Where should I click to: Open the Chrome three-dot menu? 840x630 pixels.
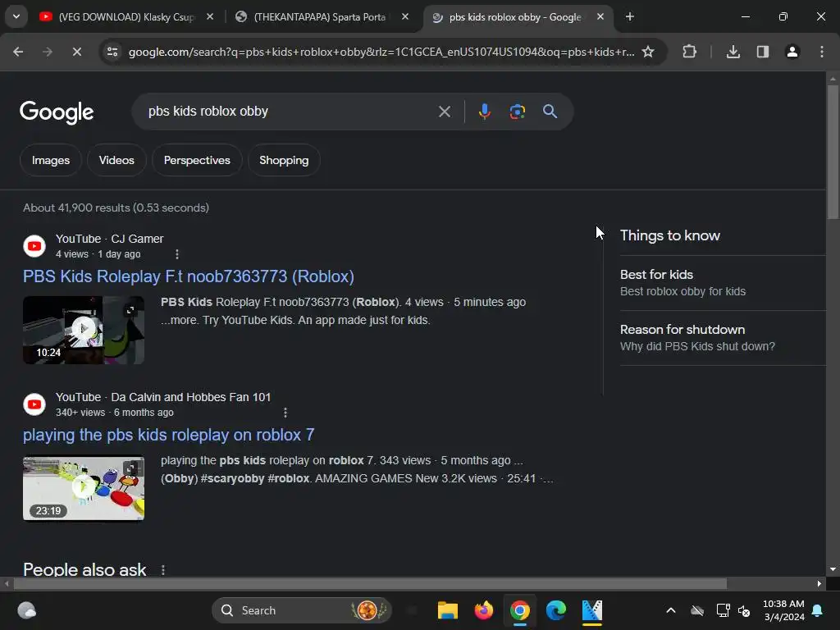(x=822, y=52)
